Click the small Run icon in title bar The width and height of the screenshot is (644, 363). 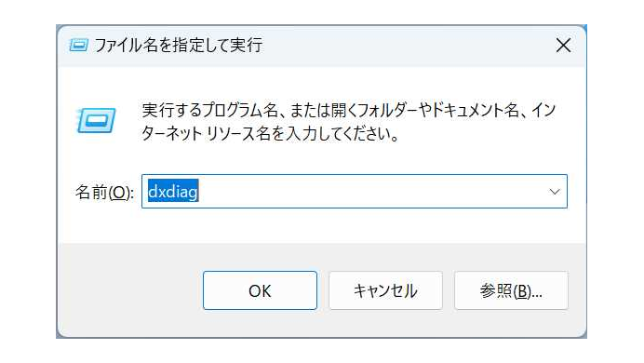pyautogui.click(x=78, y=45)
